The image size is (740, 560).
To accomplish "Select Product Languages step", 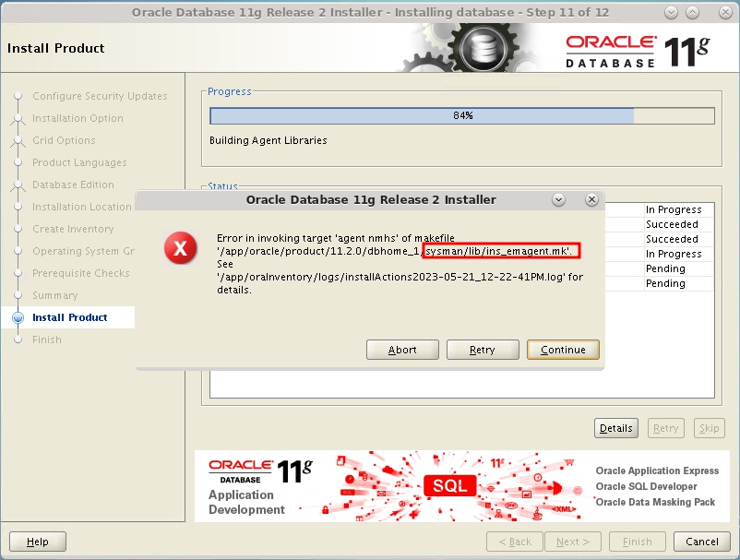I will (79, 162).
